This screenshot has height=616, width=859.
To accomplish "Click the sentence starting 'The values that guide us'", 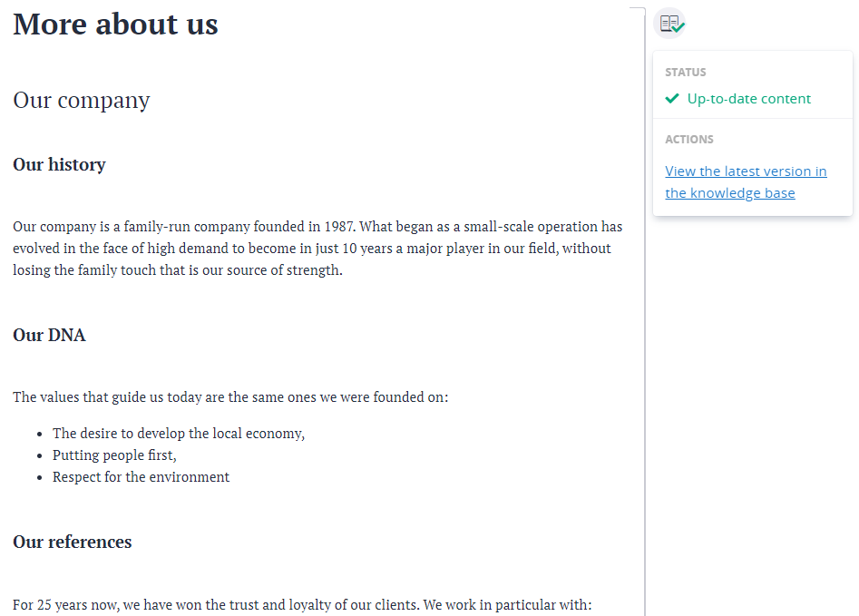I will 230,397.
